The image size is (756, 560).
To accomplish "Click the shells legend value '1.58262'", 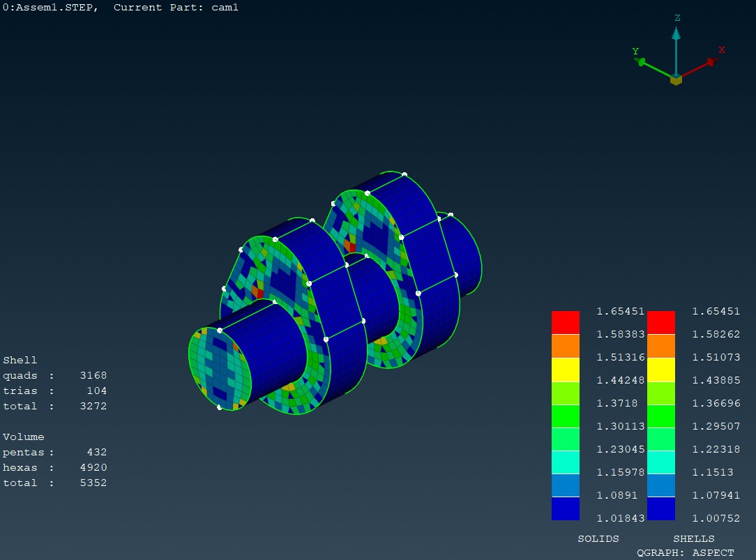I will pos(716,335).
